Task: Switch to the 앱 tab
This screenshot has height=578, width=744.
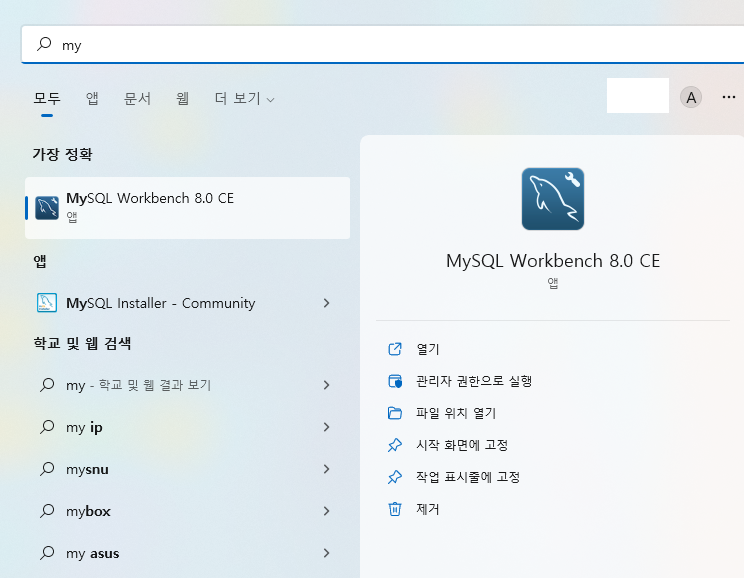Action: (x=92, y=98)
